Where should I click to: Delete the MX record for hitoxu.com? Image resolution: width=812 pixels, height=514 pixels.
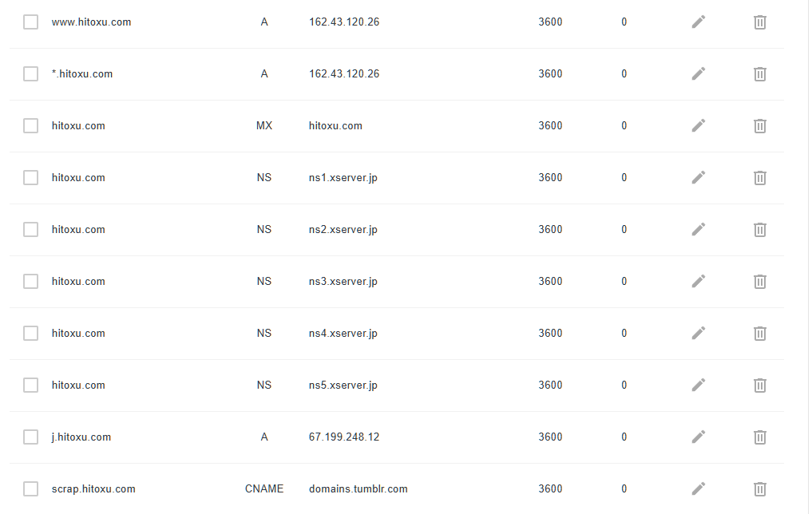pyautogui.click(x=760, y=126)
